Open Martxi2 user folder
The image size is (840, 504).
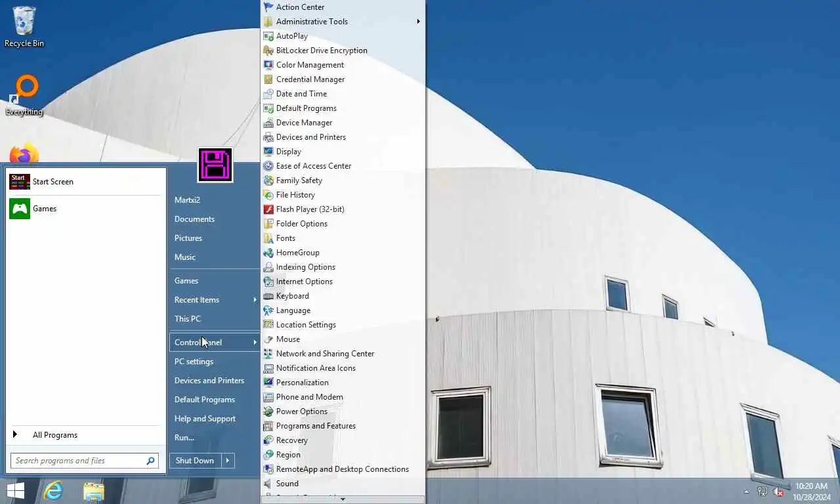[187, 200]
